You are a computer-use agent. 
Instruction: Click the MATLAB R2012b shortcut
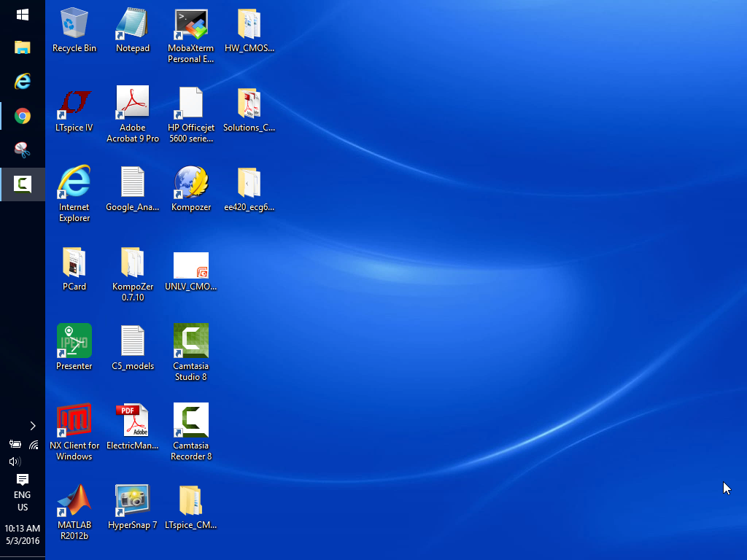pyautogui.click(x=74, y=501)
